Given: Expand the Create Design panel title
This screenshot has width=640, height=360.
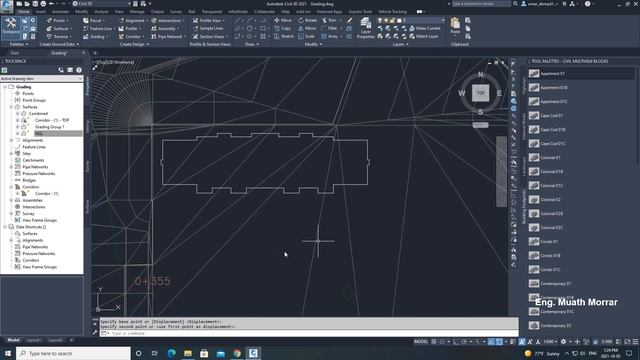Looking at the screenshot, I should [134, 44].
